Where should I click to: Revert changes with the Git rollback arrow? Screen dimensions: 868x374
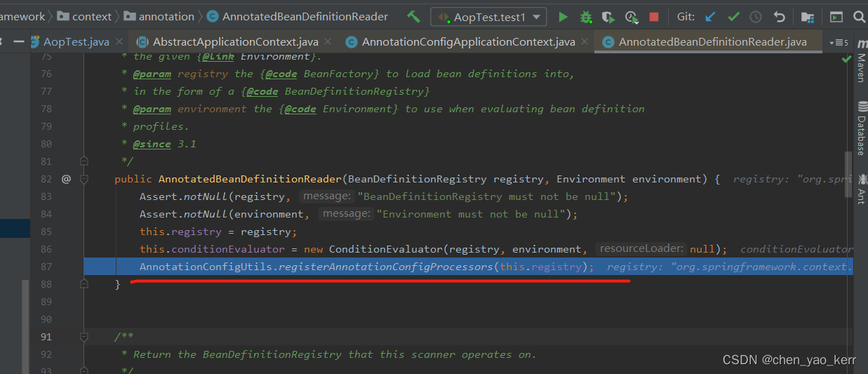pyautogui.click(x=779, y=16)
